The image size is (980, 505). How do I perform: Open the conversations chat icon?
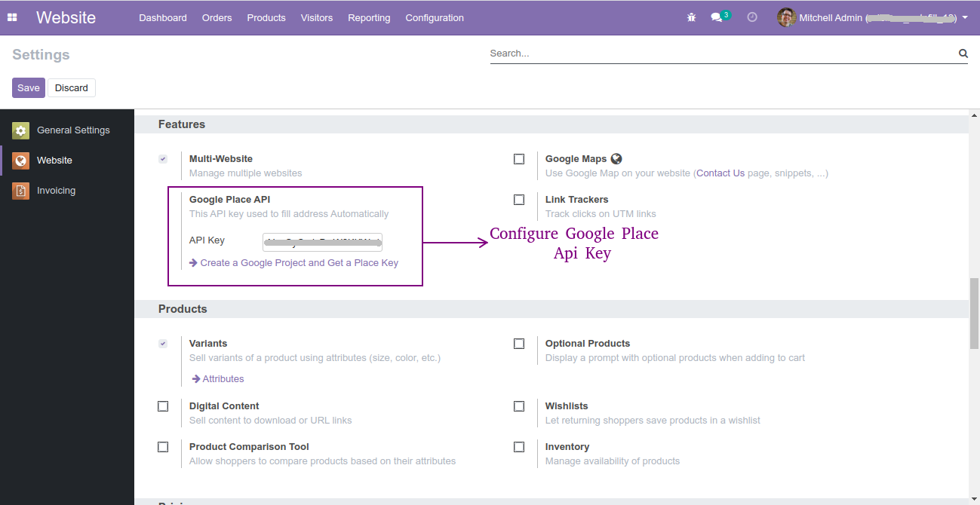click(x=717, y=17)
